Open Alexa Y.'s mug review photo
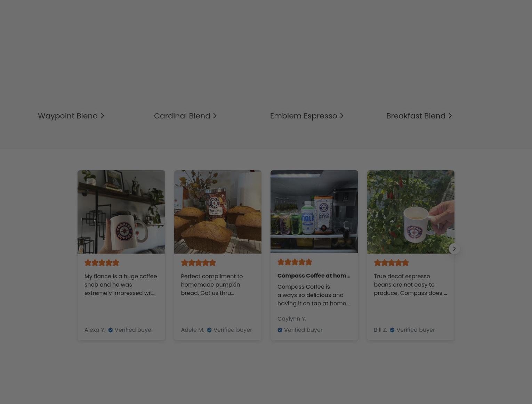The image size is (532, 404). (121, 212)
